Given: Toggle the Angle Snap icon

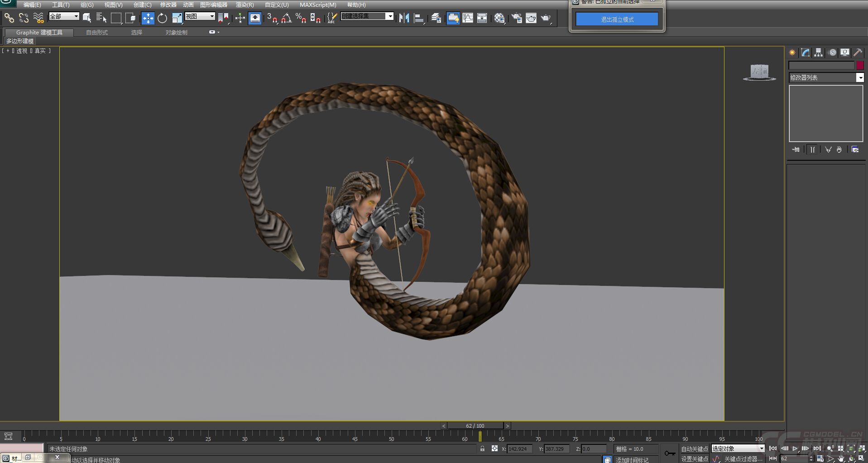Looking at the screenshot, I should (286, 18).
